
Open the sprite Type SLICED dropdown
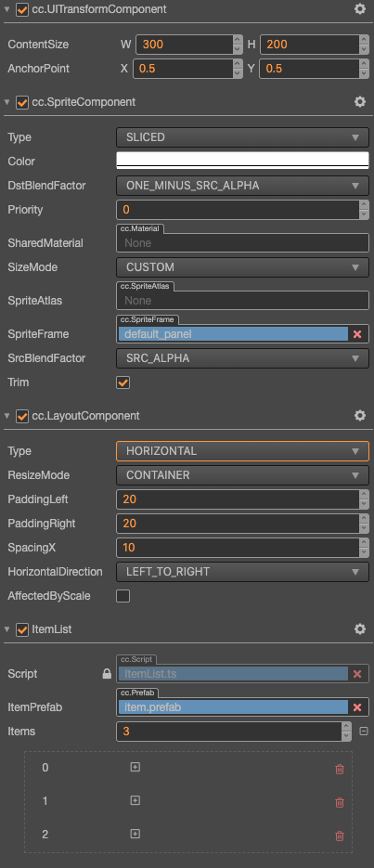point(242,137)
